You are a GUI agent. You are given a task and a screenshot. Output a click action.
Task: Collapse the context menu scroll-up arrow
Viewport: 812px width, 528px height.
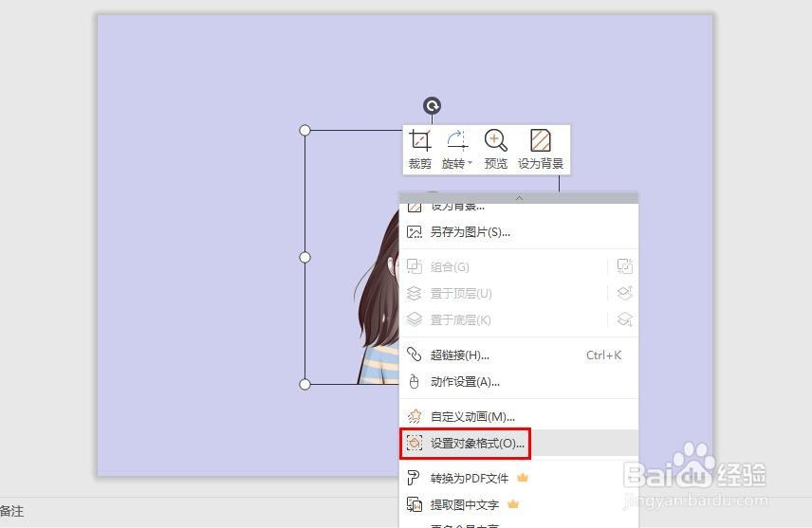tap(519, 198)
